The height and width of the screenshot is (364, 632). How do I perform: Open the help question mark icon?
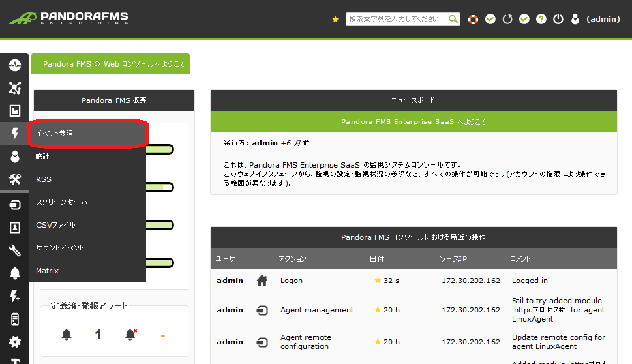[x=541, y=19]
